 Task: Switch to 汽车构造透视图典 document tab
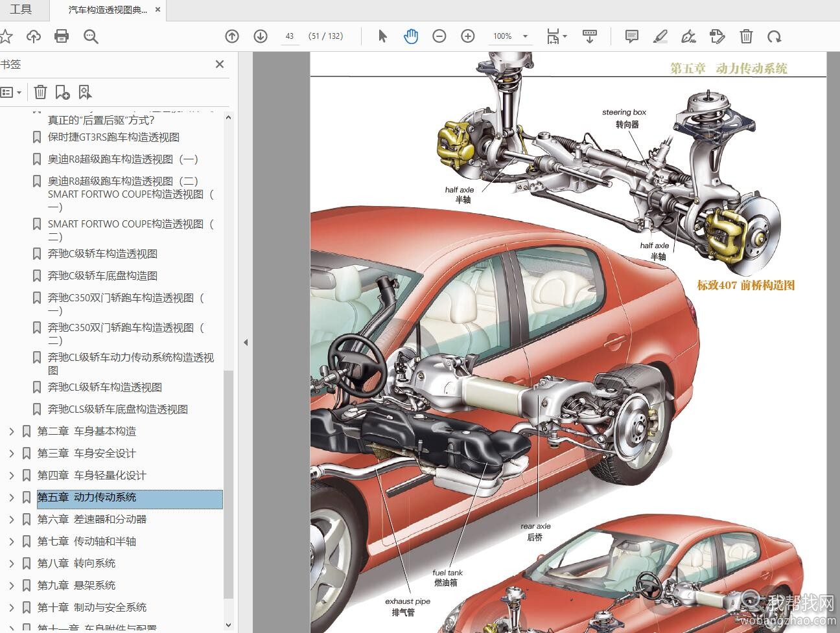click(x=108, y=10)
